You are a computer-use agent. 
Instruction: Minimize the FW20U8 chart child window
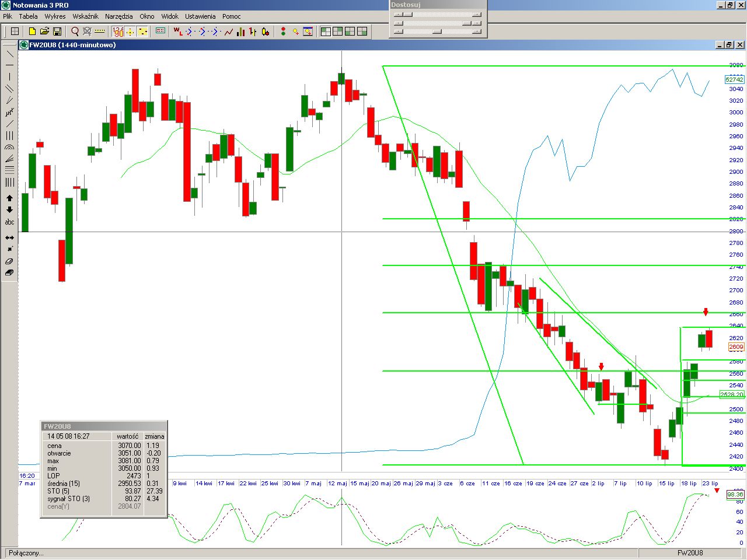(x=719, y=45)
